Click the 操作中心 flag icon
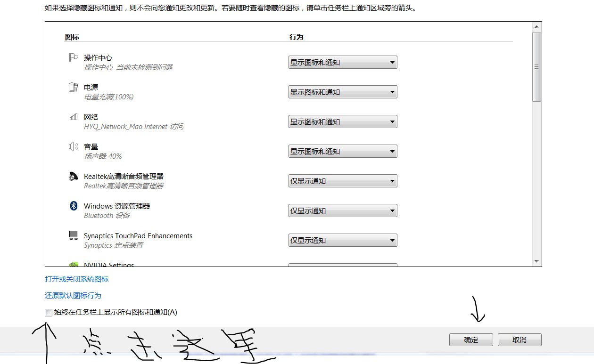The image size is (594, 364). (73, 57)
